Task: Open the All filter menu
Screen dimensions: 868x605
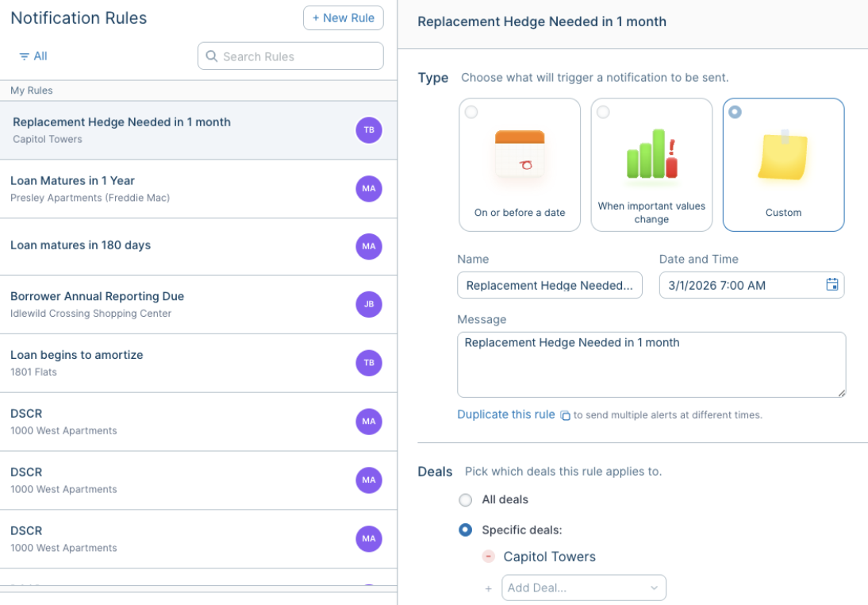Action: pyautogui.click(x=33, y=56)
